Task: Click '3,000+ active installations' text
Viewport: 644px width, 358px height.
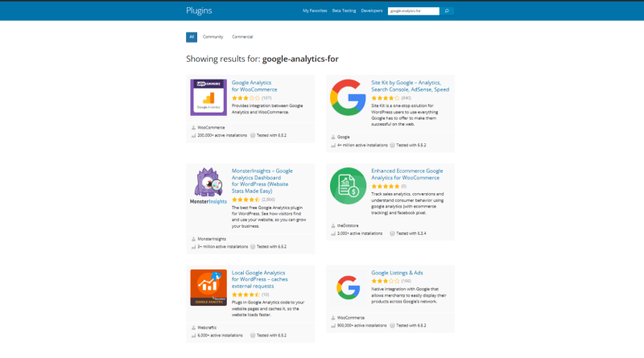Action: click(360, 233)
